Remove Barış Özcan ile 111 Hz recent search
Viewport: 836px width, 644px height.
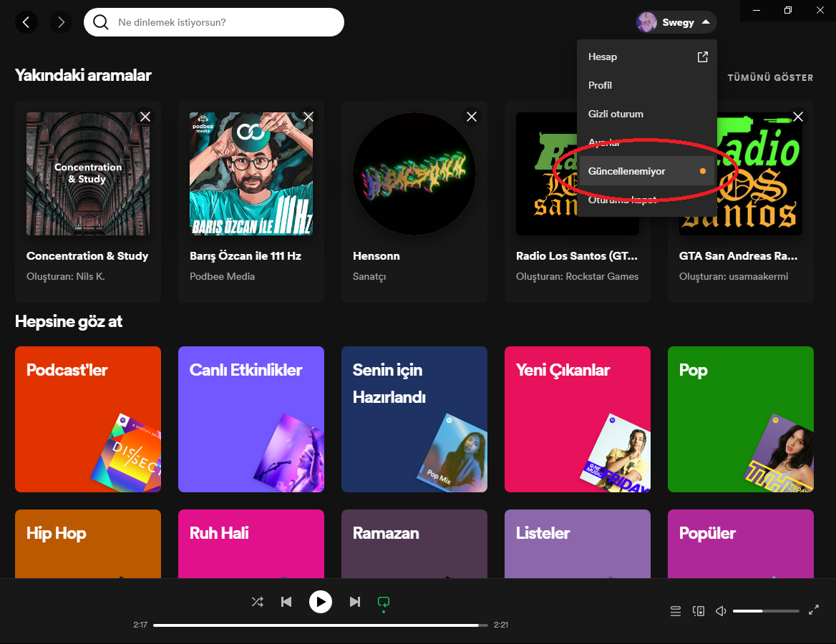[308, 117]
